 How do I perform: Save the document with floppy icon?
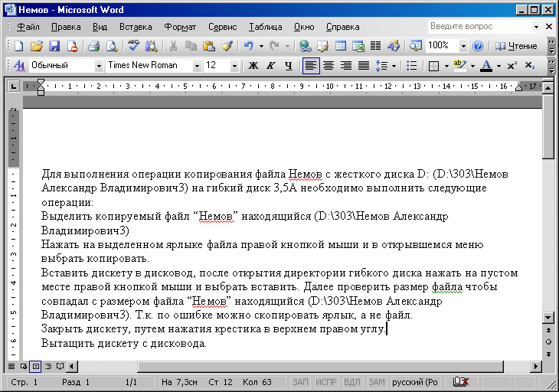tap(54, 46)
